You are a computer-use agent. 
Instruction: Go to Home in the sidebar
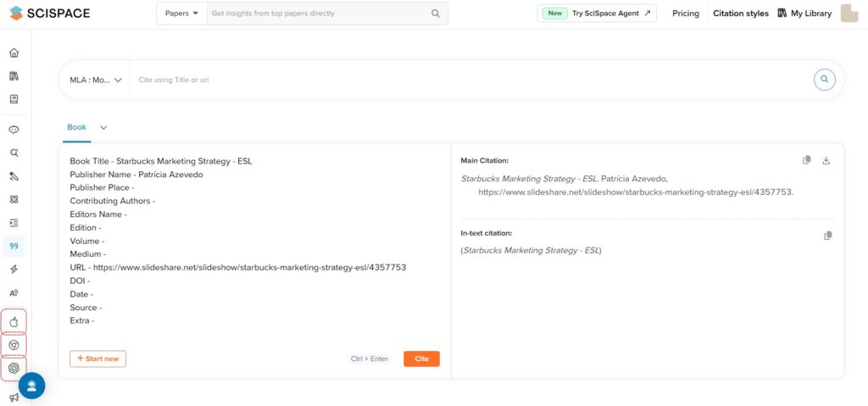(14, 53)
